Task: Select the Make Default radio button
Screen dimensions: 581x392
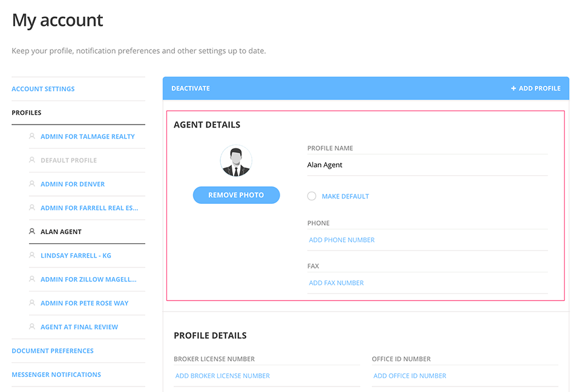Action: point(312,196)
